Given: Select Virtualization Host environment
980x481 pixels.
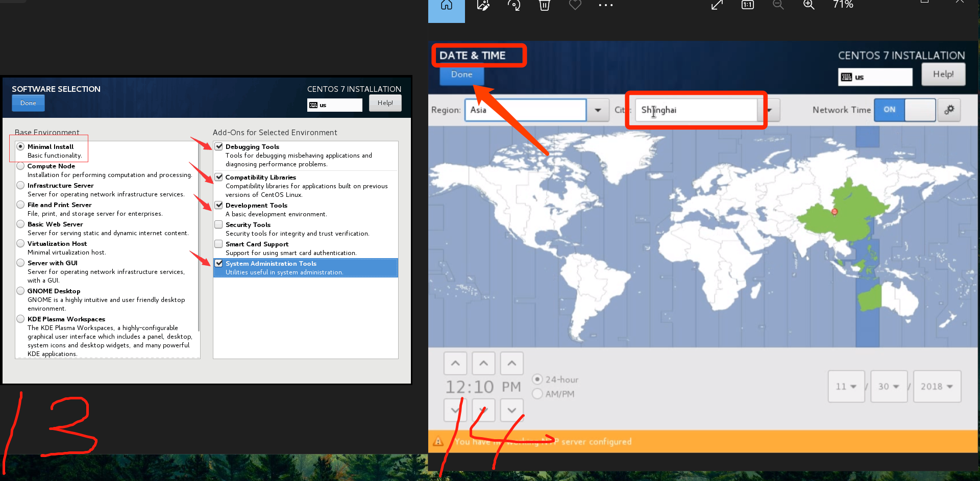Looking at the screenshot, I should click(20, 243).
